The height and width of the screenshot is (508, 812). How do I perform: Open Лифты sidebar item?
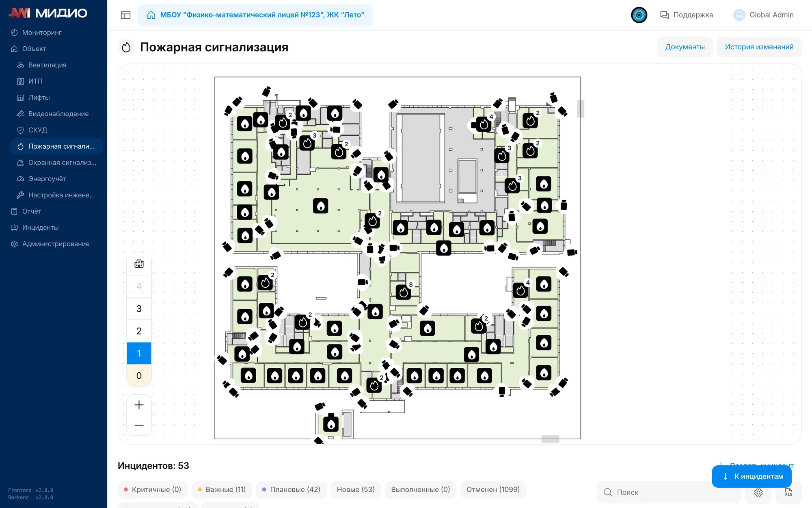[39, 98]
